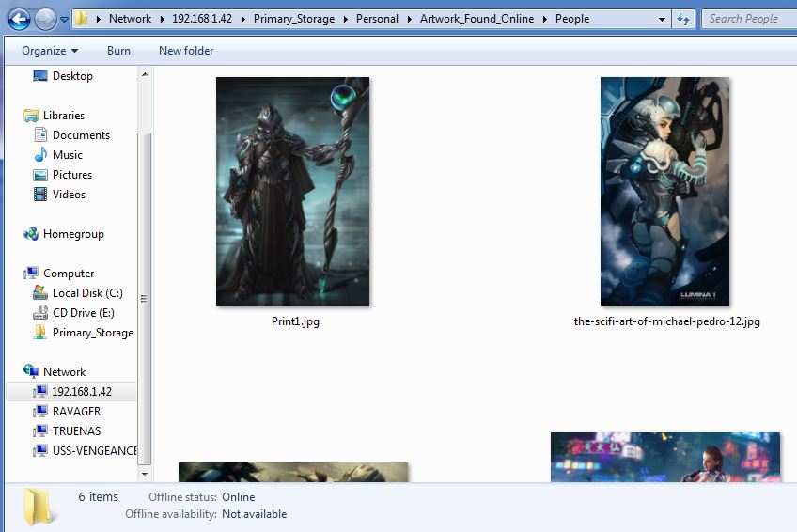Viewport: 797px width, 532px height.
Task: Select Artwork_Found_Online in the address breadcrumb
Action: 477,19
